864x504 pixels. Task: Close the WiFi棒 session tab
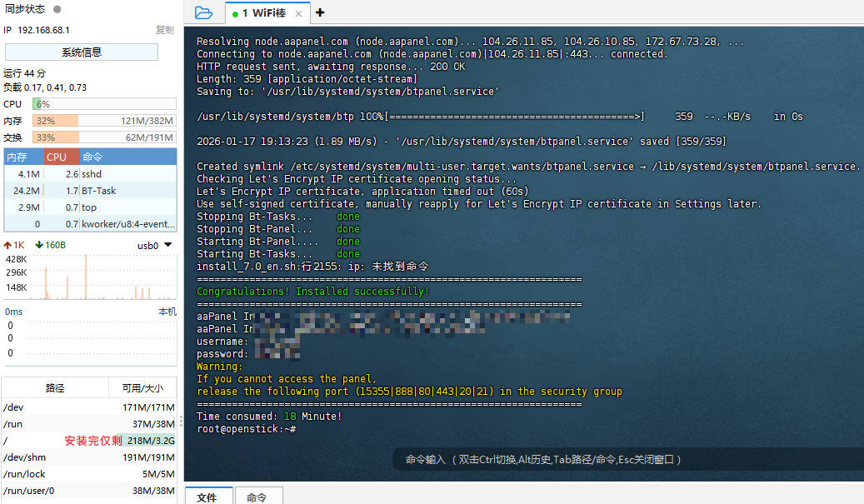click(299, 13)
